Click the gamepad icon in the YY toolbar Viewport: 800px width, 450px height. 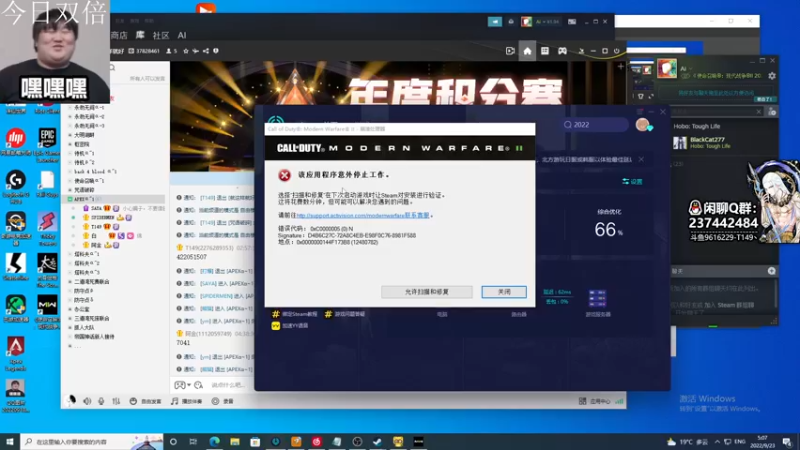pos(562,51)
